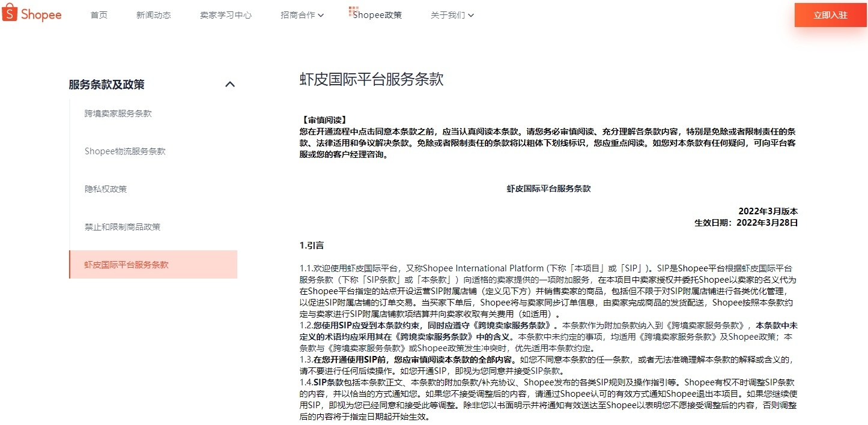The height and width of the screenshot is (425, 868).
Task: Click the small grid icon beside Shopee政策
Action: tap(351, 11)
